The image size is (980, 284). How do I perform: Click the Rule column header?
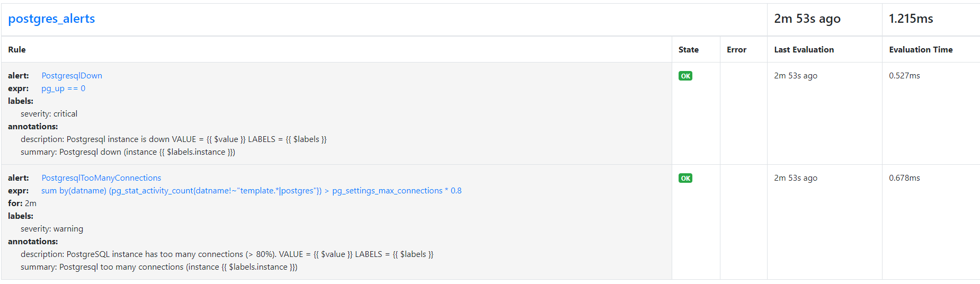pos(17,50)
